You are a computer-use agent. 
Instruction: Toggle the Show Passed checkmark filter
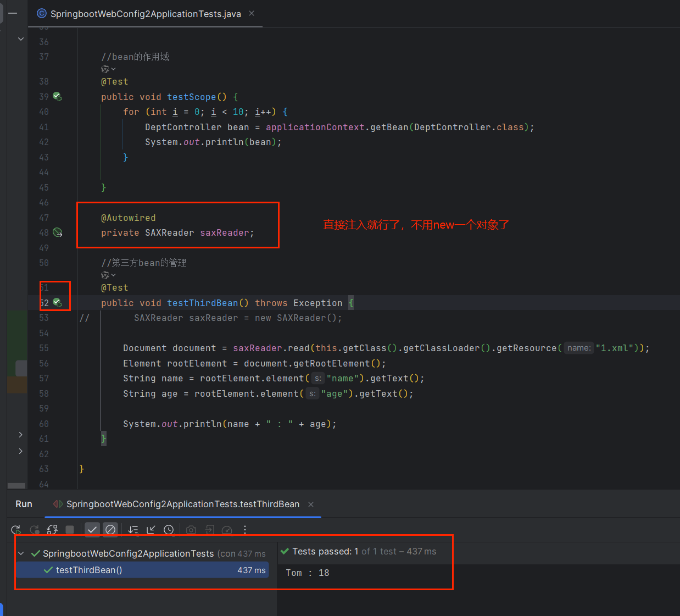(x=92, y=530)
